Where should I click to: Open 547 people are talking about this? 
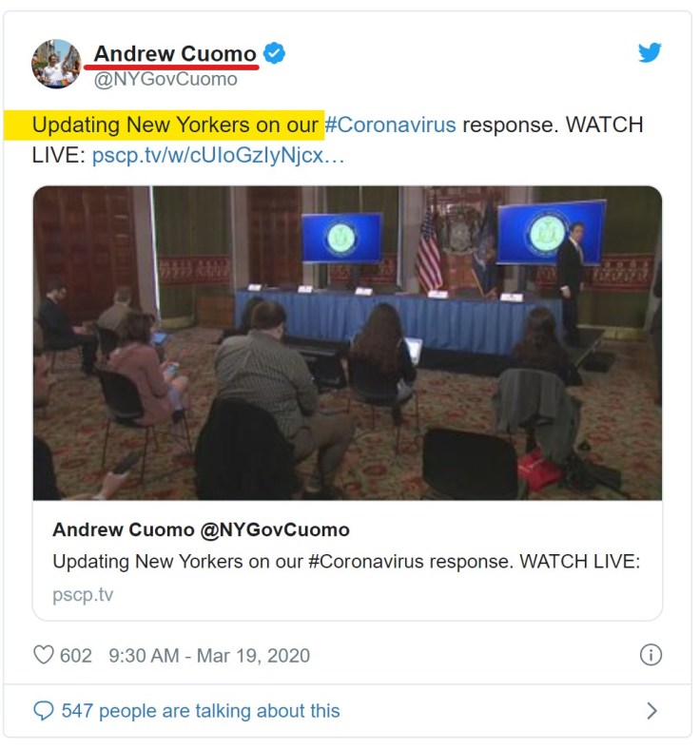(201, 711)
